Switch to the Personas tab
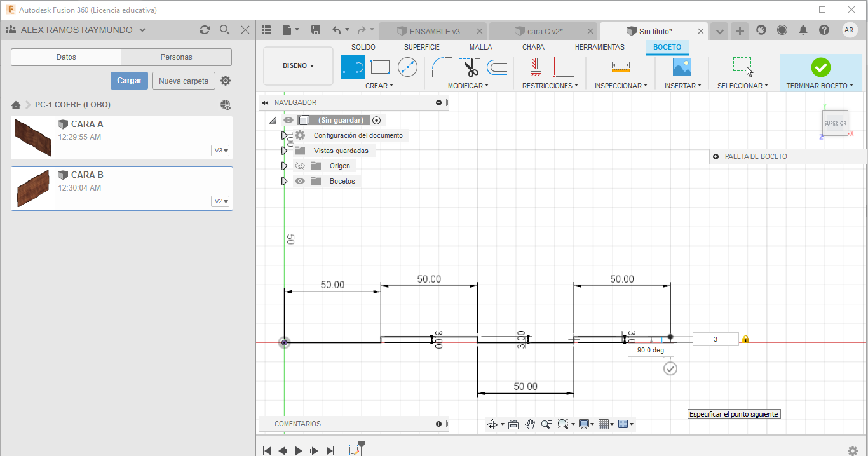 coord(177,57)
